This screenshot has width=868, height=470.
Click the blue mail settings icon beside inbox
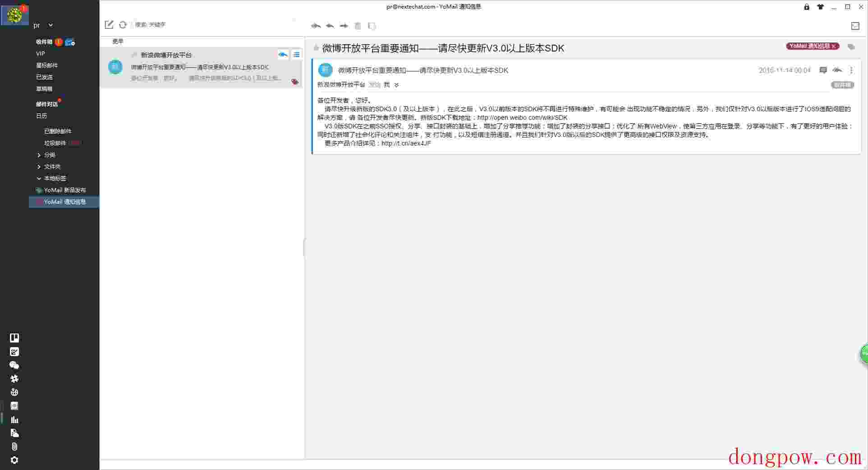coord(70,42)
